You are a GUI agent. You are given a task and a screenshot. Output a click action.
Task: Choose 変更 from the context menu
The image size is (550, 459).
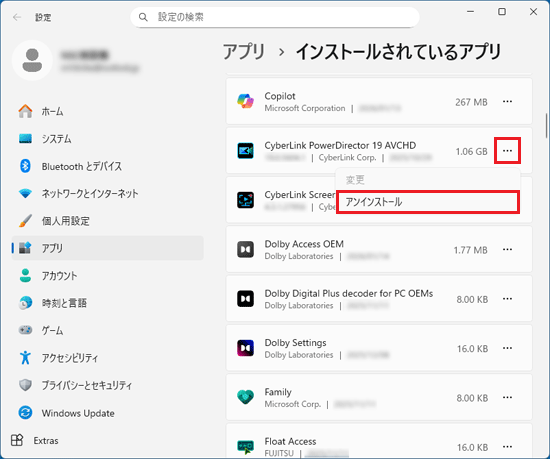pos(428,180)
